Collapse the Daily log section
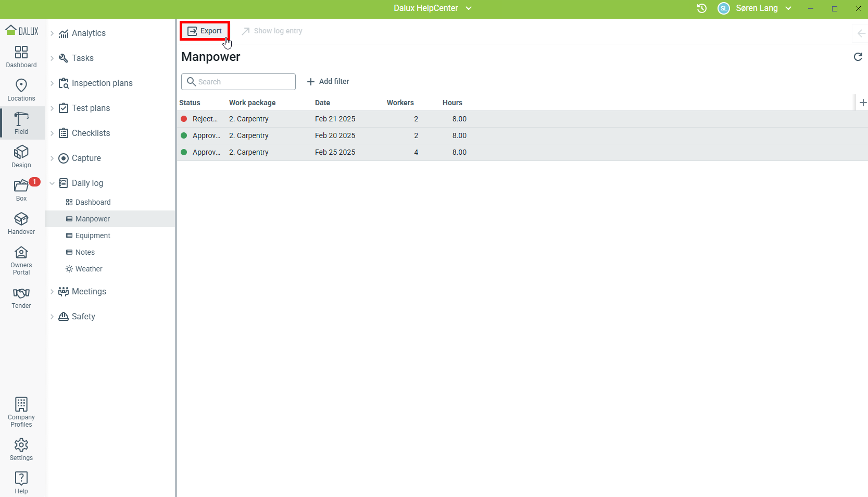The height and width of the screenshot is (497, 868). coord(52,183)
